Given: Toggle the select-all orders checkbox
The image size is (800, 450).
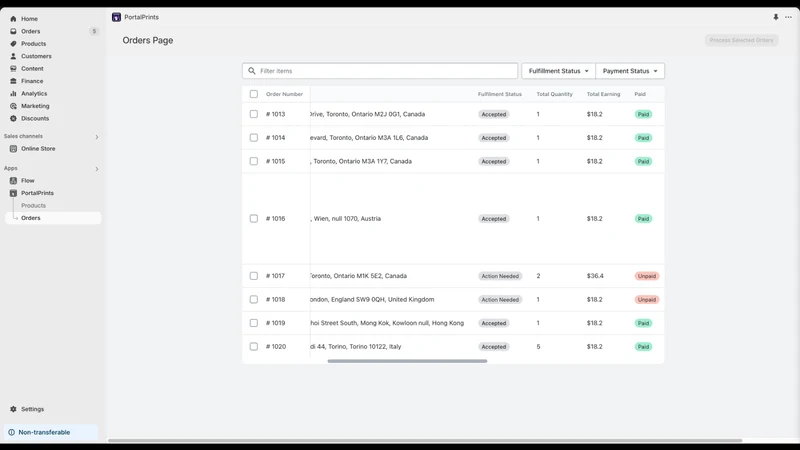Looking at the screenshot, I should tap(254, 94).
